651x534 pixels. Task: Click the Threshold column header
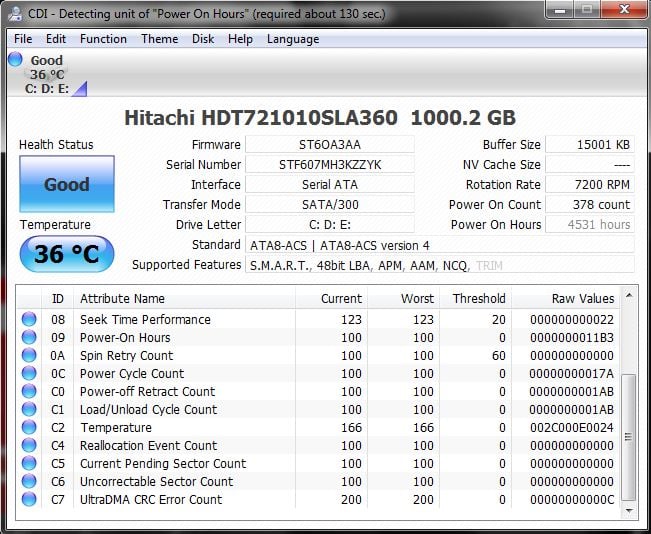tap(476, 298)
